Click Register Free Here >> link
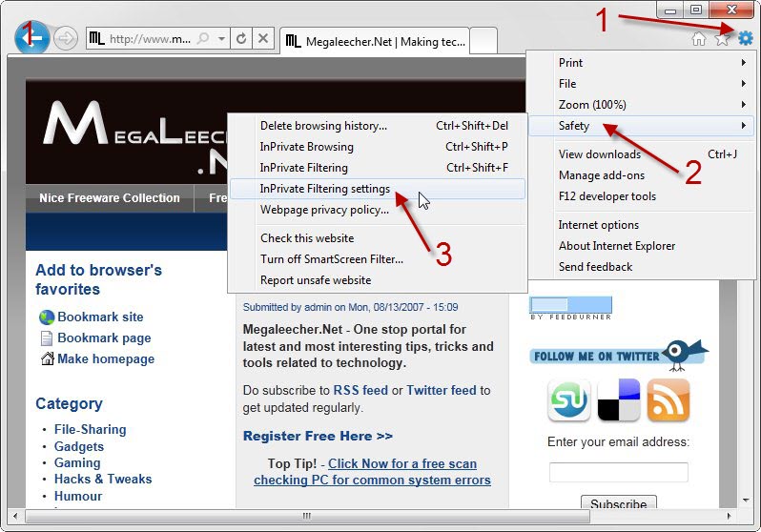The height and width of the screenshot is (532, 761). [318, 436]
